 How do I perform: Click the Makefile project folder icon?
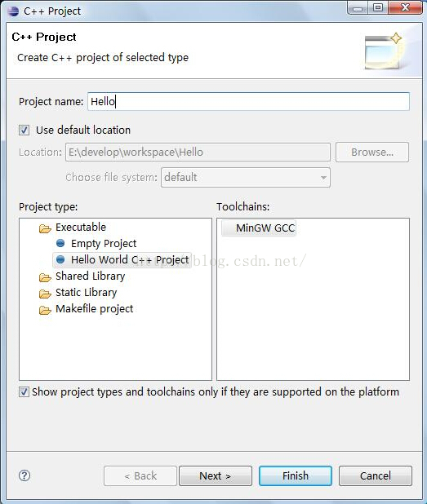pyautogui.click(x=45, y=310)
